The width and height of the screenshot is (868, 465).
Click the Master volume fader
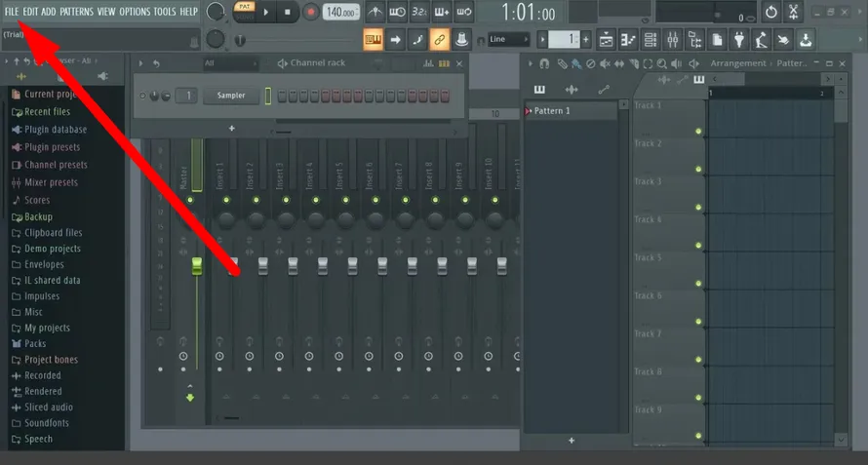196,266
